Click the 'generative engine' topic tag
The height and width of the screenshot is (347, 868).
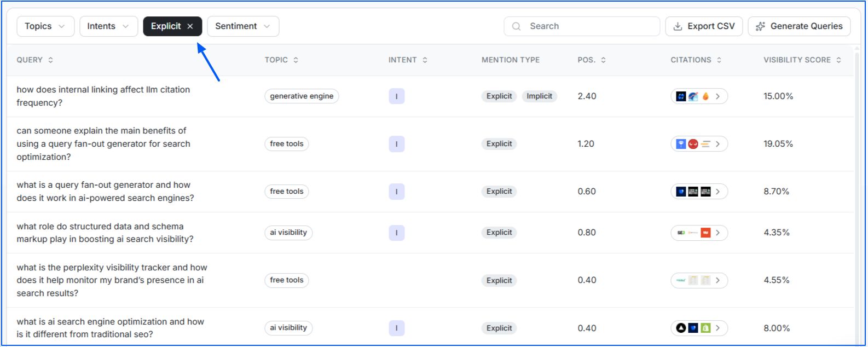302,96
